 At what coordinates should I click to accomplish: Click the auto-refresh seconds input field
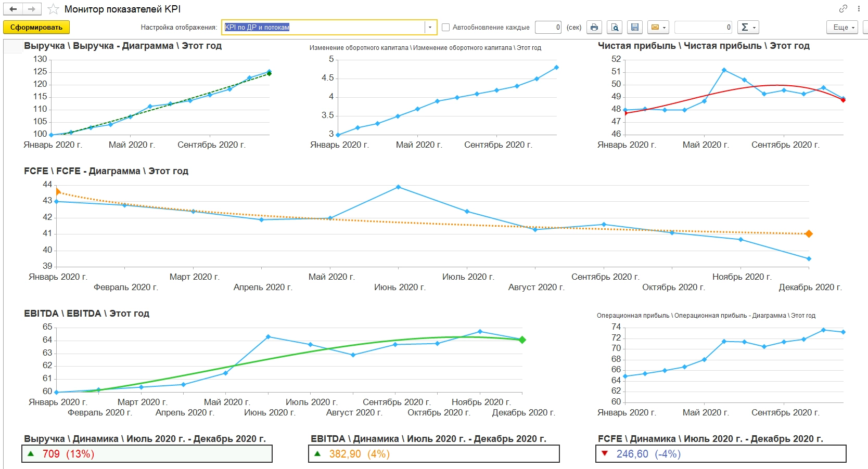click(x=548, y=28)
